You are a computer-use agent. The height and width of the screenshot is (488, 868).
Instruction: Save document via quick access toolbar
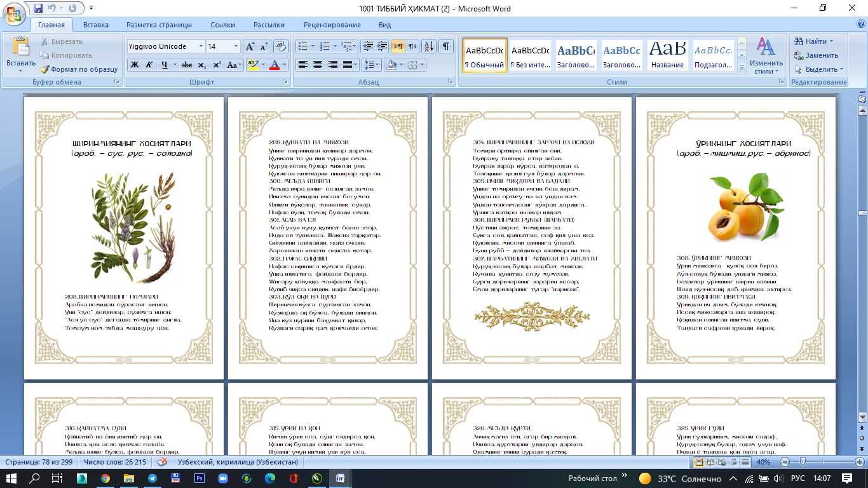[x=38, y=8]
